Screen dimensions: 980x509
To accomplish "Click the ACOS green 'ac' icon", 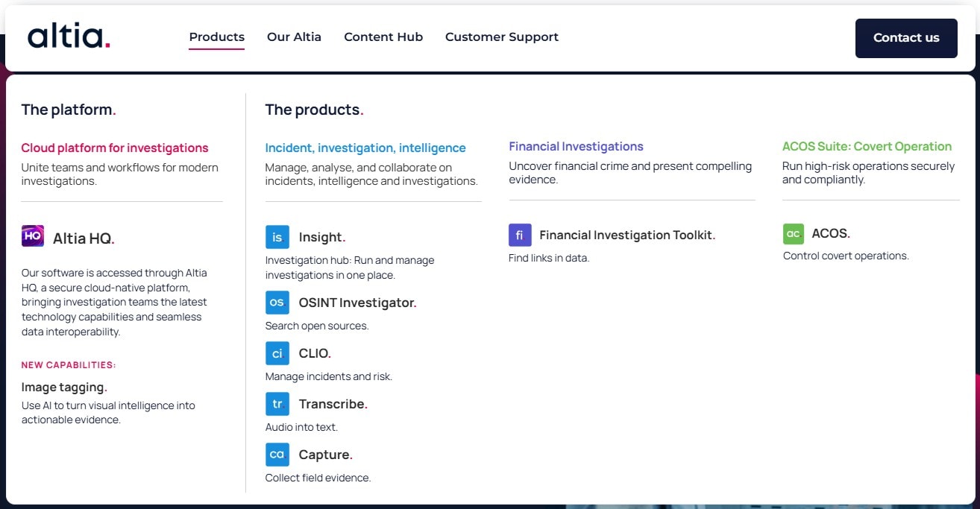I will pos(794,233).
